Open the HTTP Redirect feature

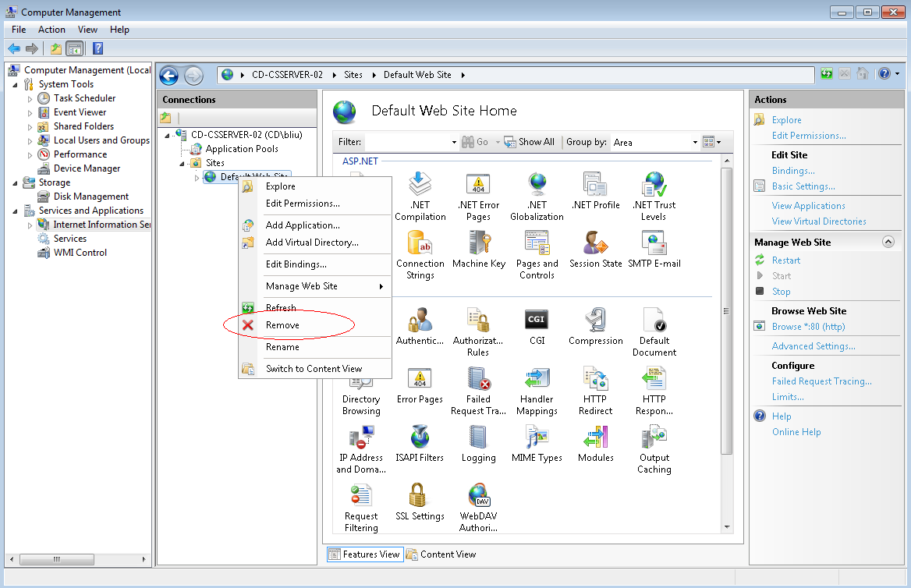pyautogui.click(x=596, y=391)
